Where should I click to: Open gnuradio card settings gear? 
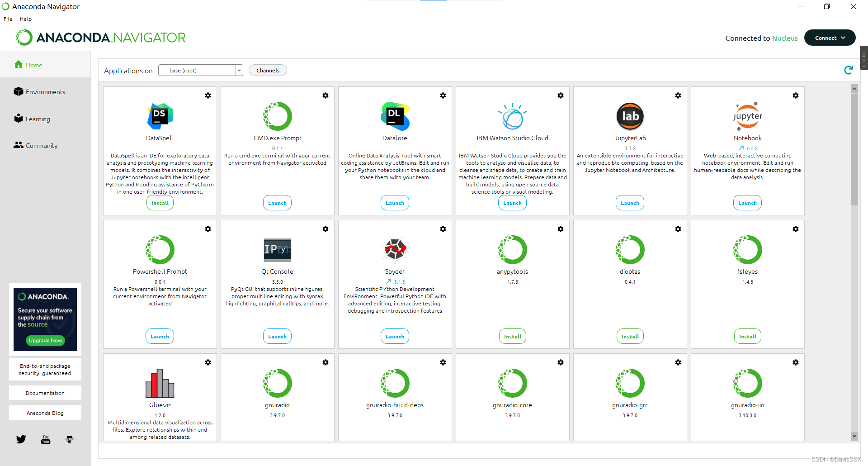coord(325,362)
